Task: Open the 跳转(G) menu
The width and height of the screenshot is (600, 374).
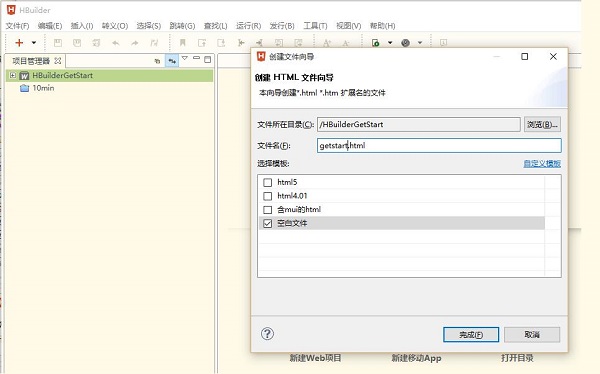Action: [x=182, y=26]
